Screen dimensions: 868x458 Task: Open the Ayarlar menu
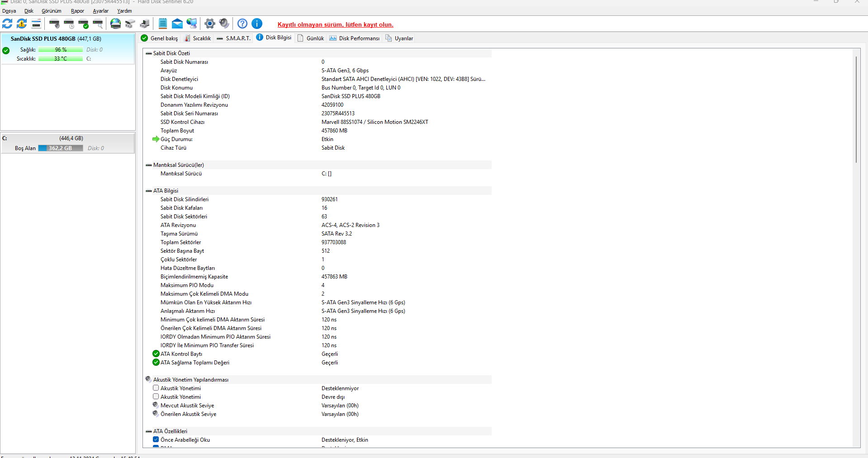pos(100,11)
